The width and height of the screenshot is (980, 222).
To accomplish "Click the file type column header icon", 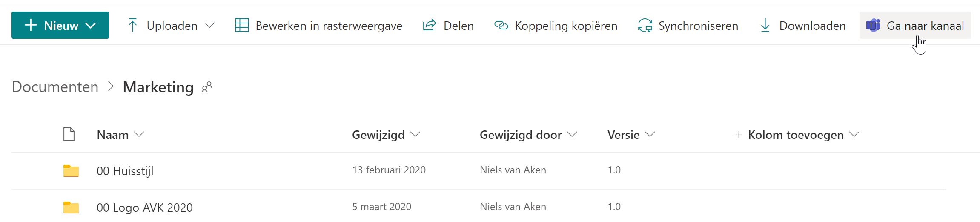I will pos(69,134).
